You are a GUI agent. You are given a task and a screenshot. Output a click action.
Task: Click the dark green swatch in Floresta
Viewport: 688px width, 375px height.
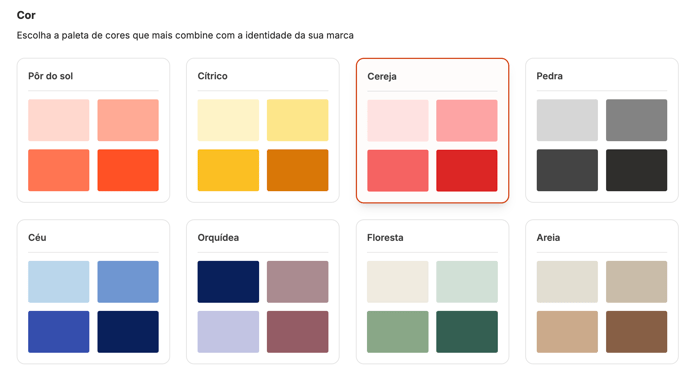(467, 332)
